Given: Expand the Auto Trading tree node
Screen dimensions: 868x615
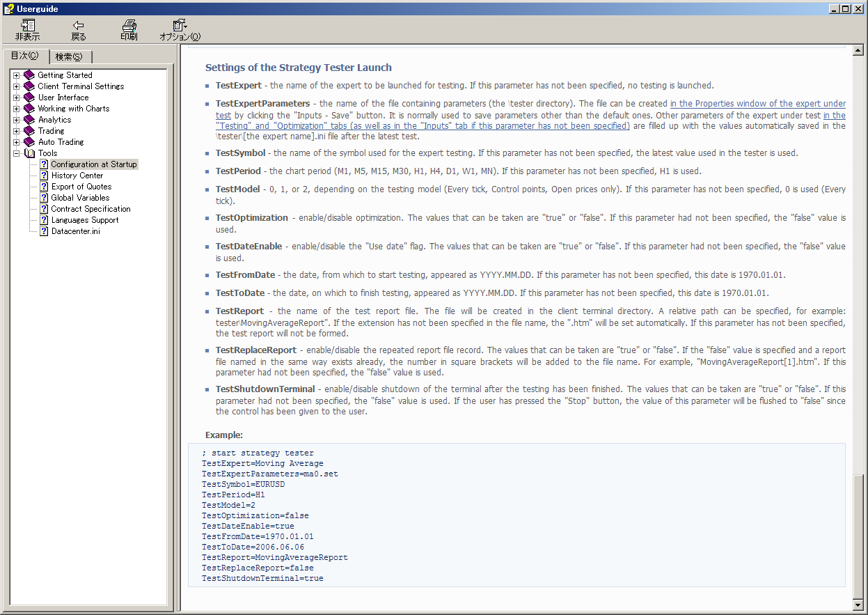Looking at the screenshot, I should (x=17, y=142).
